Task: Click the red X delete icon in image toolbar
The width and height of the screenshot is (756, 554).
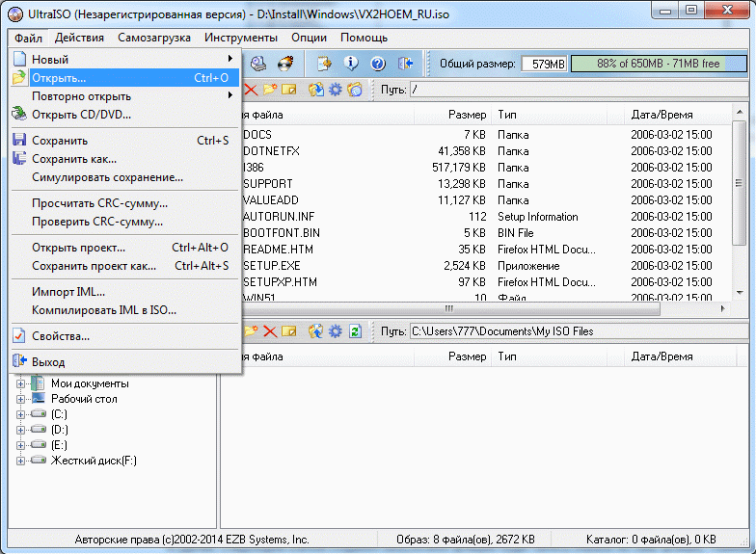Action: [x=251, y=89]
